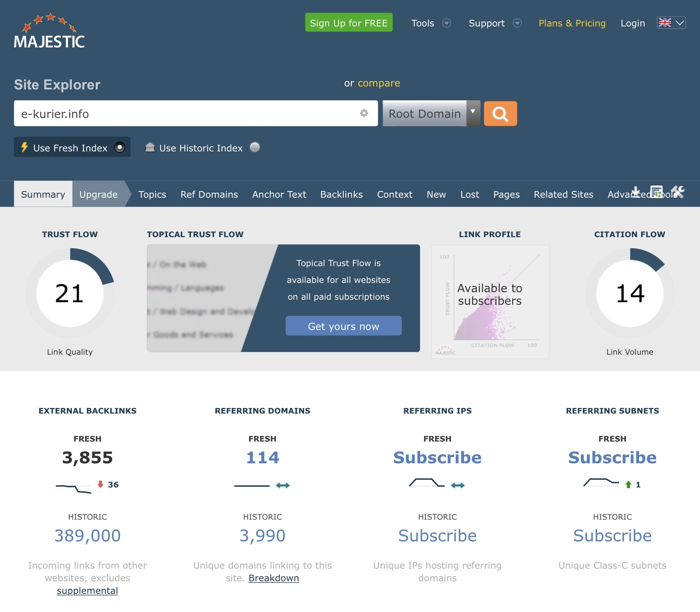Click fresh Referring Subnets Subscribe link
700x612 pixels.
tap(613, 458)
